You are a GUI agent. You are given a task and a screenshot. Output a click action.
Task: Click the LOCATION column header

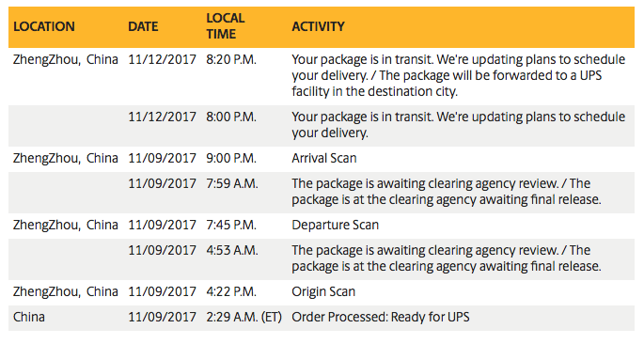(44, 26)
